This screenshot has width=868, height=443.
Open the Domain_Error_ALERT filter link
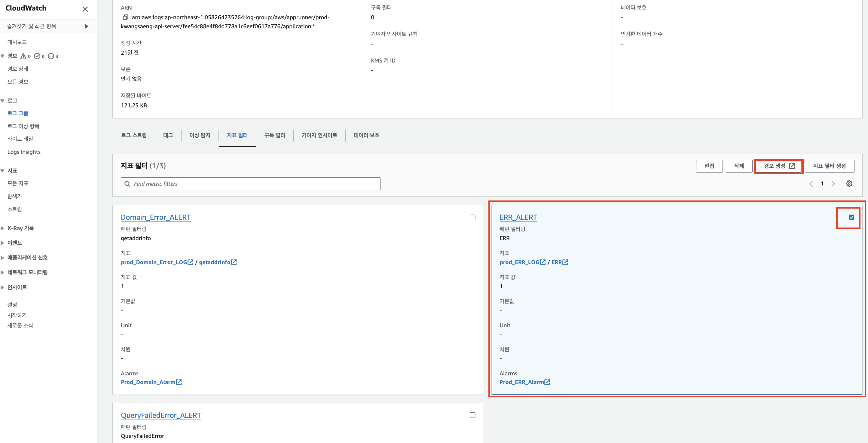tap(156, 217)
